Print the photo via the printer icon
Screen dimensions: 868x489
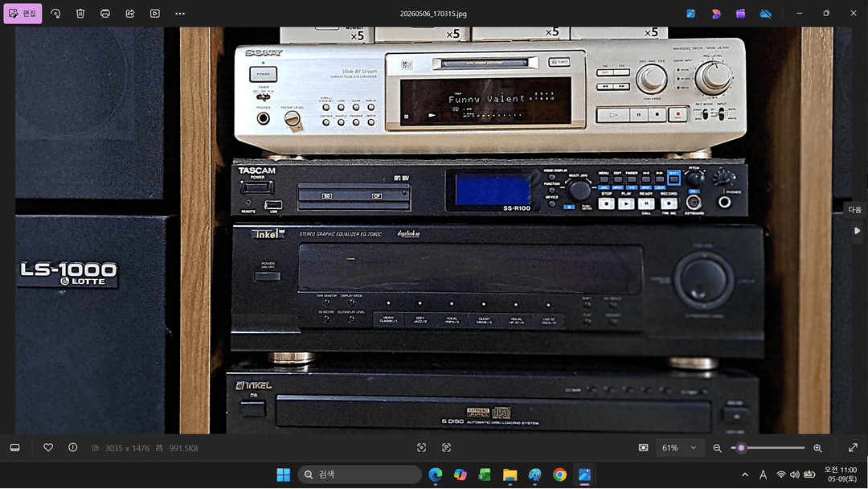105,14
